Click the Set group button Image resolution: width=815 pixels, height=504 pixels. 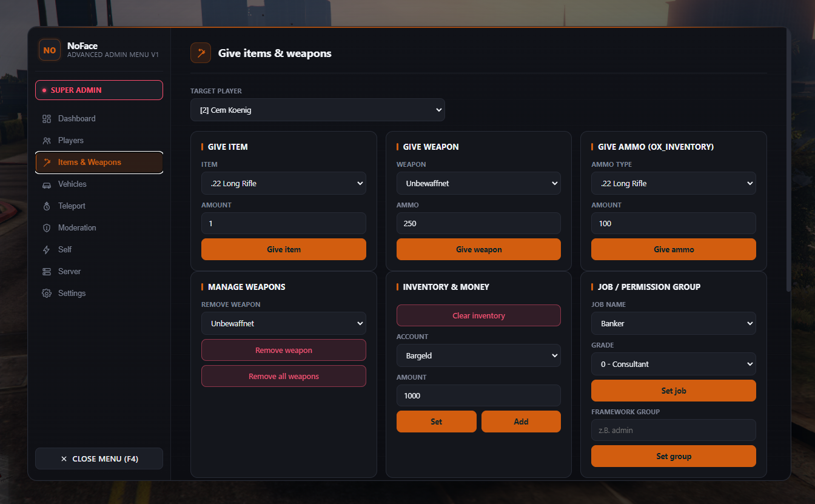coord(674,456)
